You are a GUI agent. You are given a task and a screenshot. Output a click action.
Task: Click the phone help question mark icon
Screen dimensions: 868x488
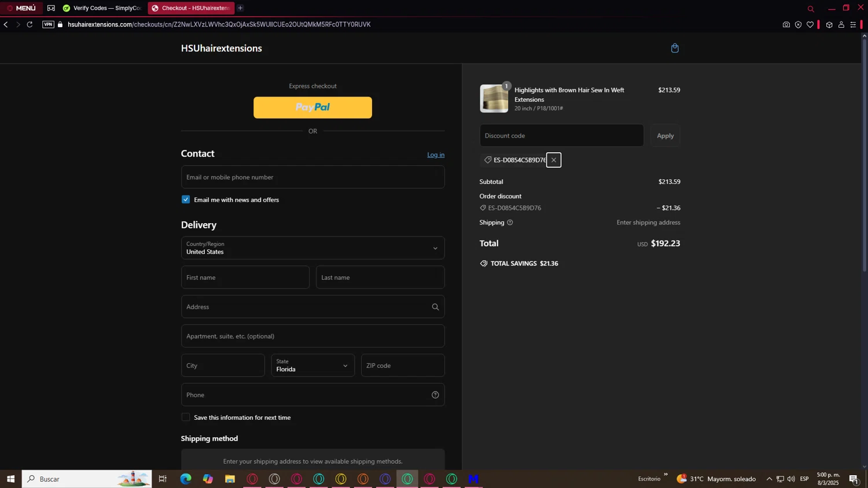click(x=435, y=395)
